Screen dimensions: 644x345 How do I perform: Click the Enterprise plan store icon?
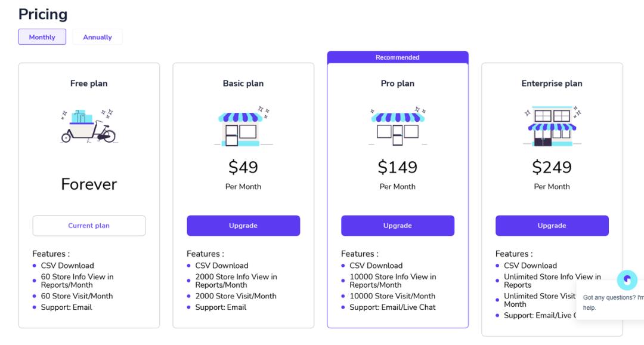click(x=552, y=128)
